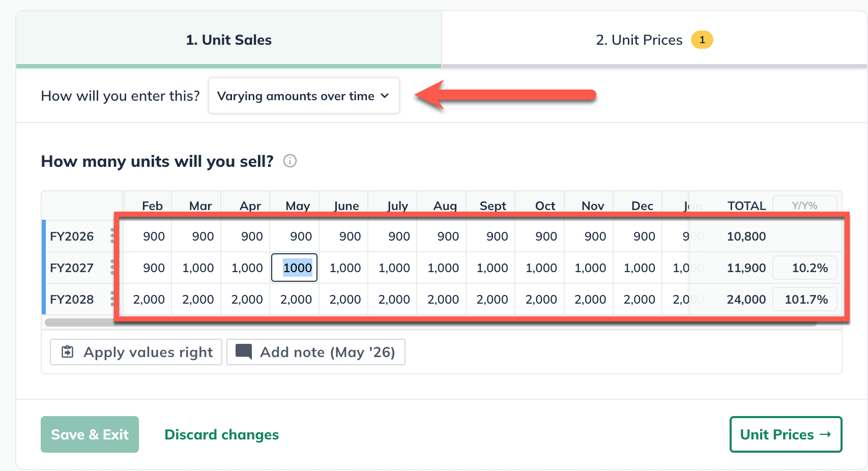
Task: Click the FY2027 10.2% growth field
Action: click(x=804, y=268)
